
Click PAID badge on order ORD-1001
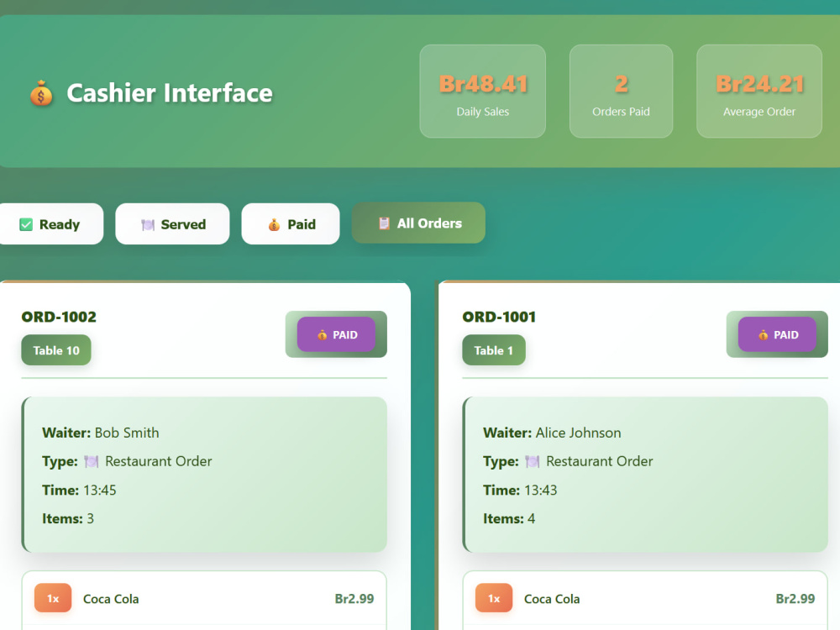(x=777, y=334)
